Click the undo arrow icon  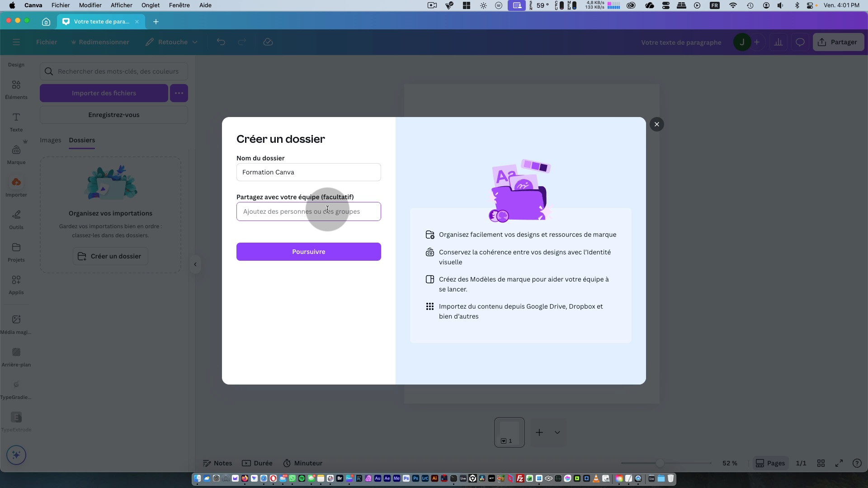[x=221, y=42]
